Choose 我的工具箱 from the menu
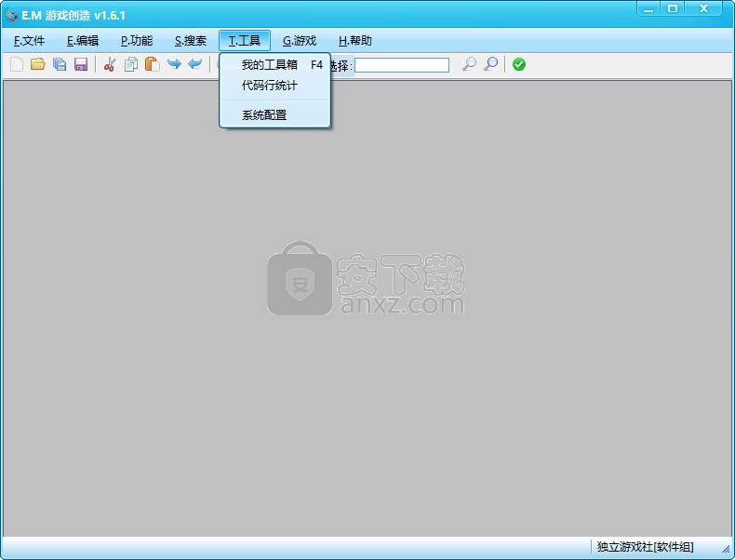Screen dimensions: 735x560 click(x=274, y=65)
